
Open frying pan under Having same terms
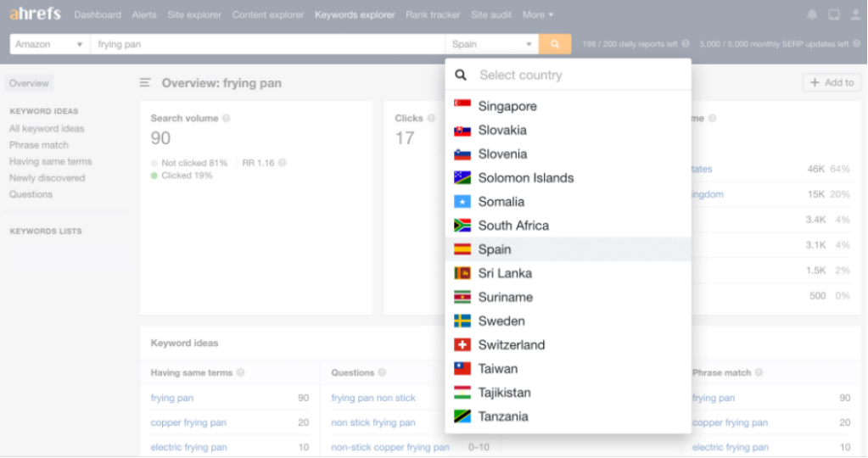[172, 398]
